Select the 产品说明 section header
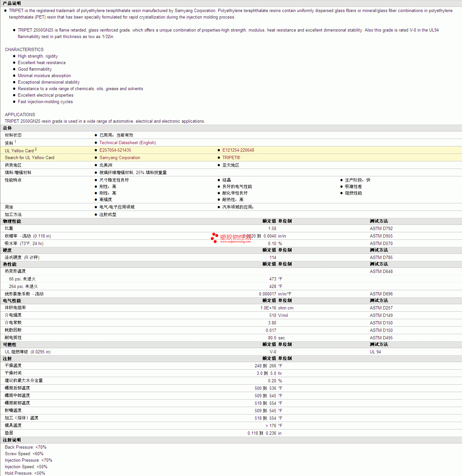The width and height of the screenshot is (462, 476). (x=12, y=3)
